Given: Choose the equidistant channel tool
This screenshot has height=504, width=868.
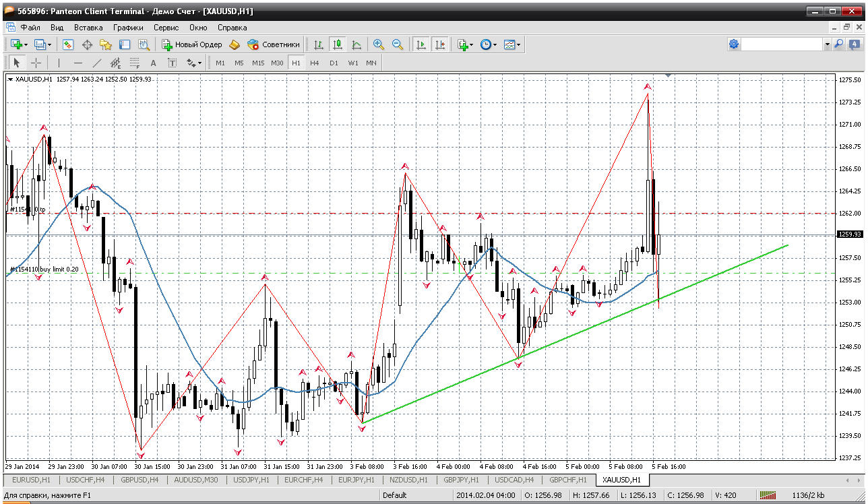Looking at the screenshot, I should tap(116, 63).
